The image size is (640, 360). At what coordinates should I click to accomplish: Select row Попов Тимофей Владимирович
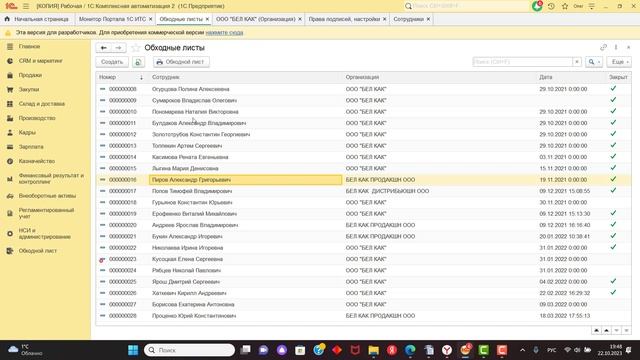pos(363,191)
